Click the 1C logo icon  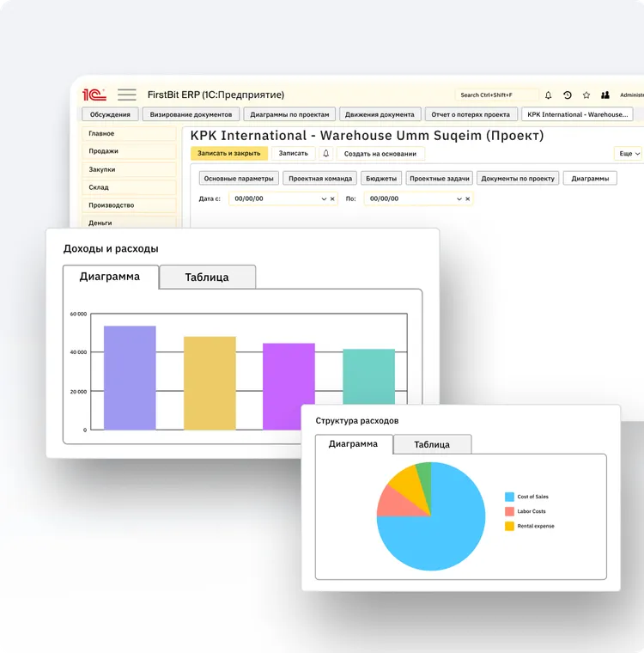click(x=94, y=95)
